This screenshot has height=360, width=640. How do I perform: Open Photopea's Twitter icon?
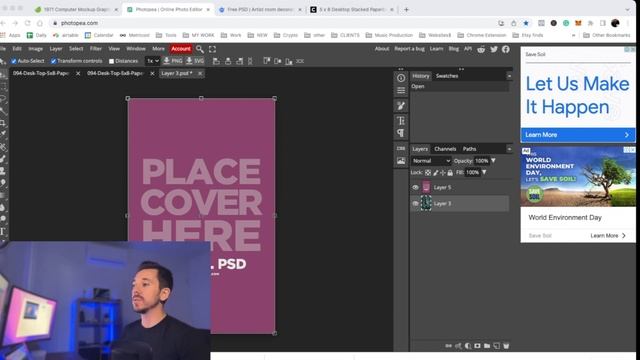(x=494, y=49)
